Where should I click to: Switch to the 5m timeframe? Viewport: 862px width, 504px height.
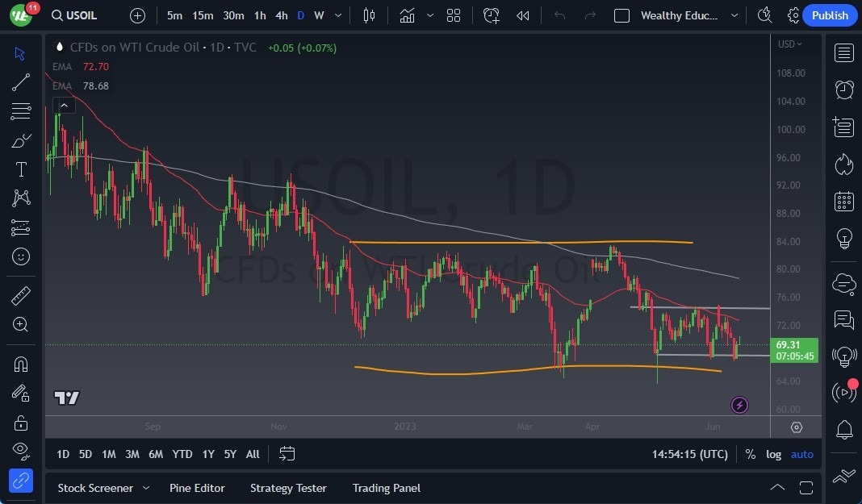click(x=174, y=15)
